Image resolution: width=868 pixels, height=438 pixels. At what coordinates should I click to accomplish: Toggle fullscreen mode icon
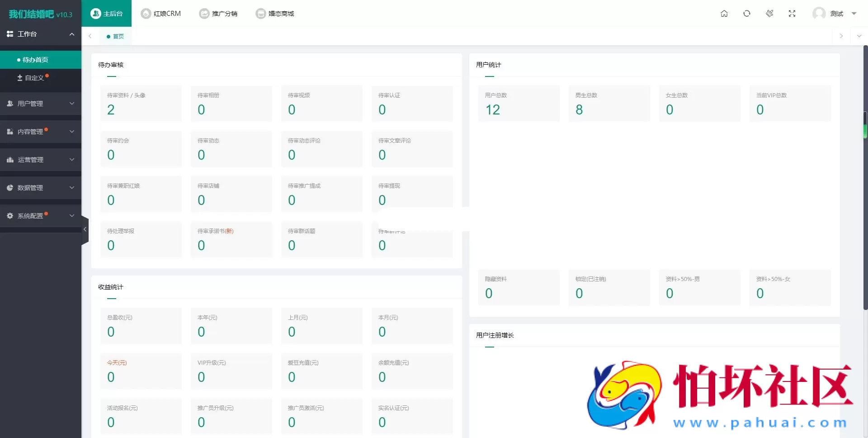tap(792, 14)
